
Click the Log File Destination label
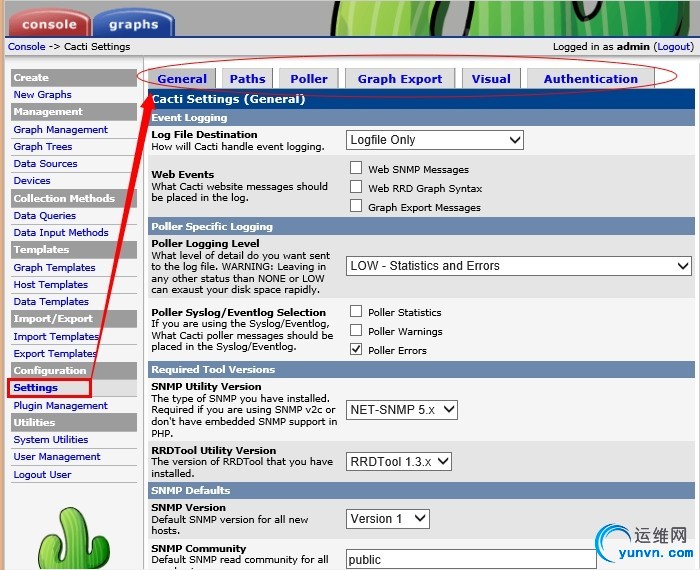(x=204, y=135)
